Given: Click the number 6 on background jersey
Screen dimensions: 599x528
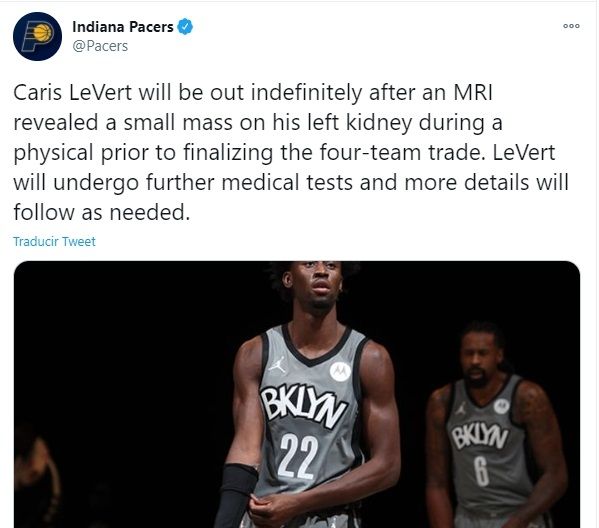Looking at the screenshot, I should click(481, 471).
